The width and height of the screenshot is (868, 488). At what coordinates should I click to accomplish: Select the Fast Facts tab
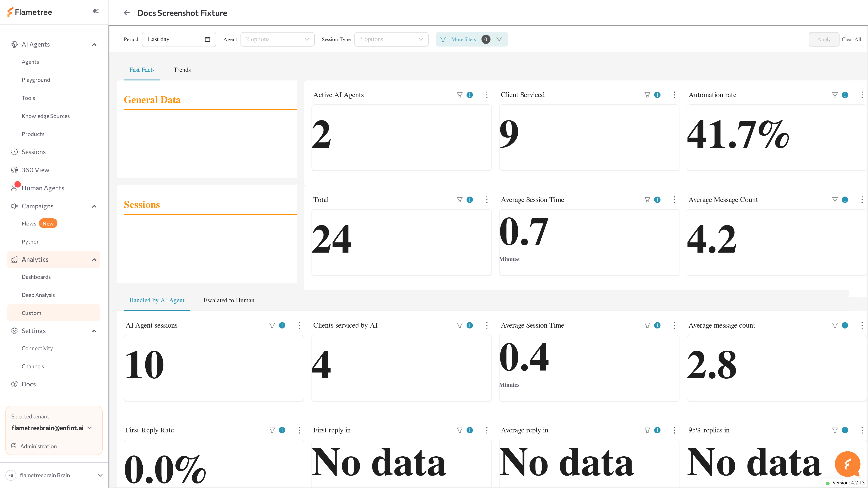tap(142, 70)
